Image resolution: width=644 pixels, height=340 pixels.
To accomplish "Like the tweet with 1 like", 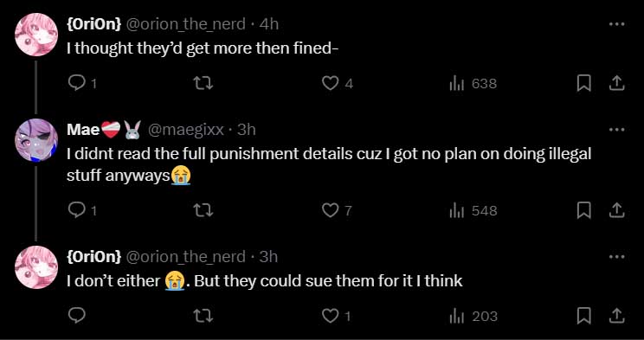I will (x=337, y=316).
